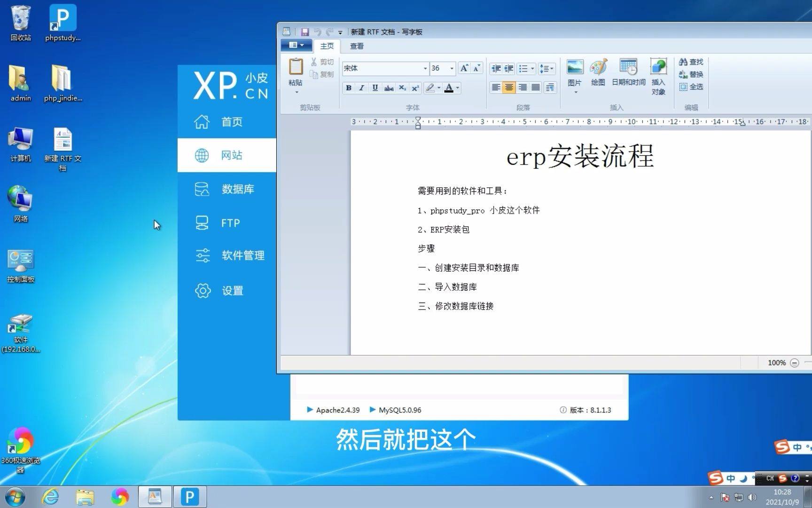
Task: Open the phpstudy taskbar button
Action: [x=190, y=497]
